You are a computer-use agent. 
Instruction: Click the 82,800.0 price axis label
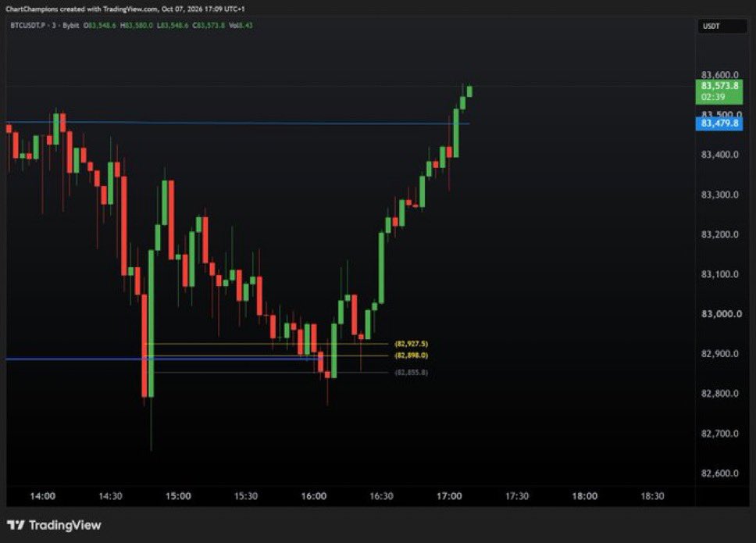click(x=719, y=393)
